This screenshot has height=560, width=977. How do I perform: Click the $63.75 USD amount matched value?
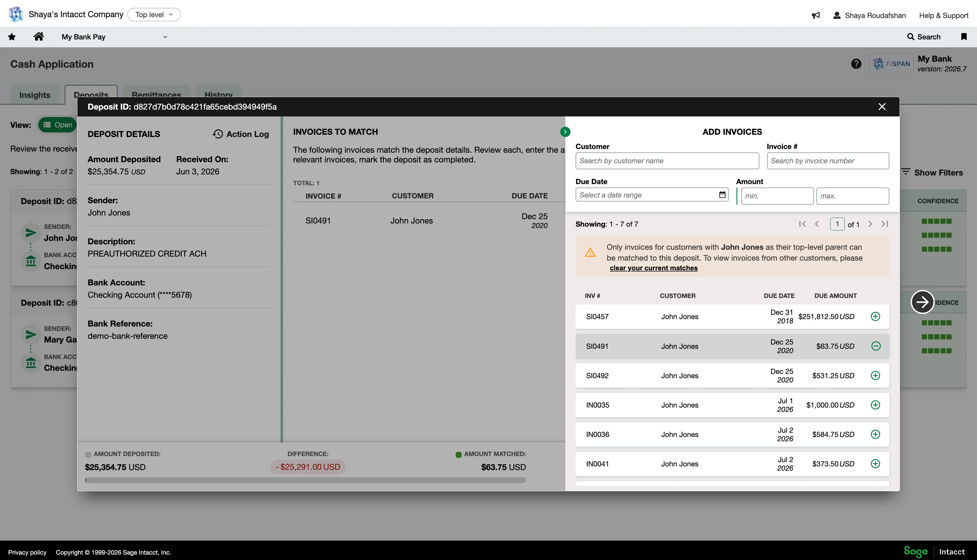(x=503, y=467)
